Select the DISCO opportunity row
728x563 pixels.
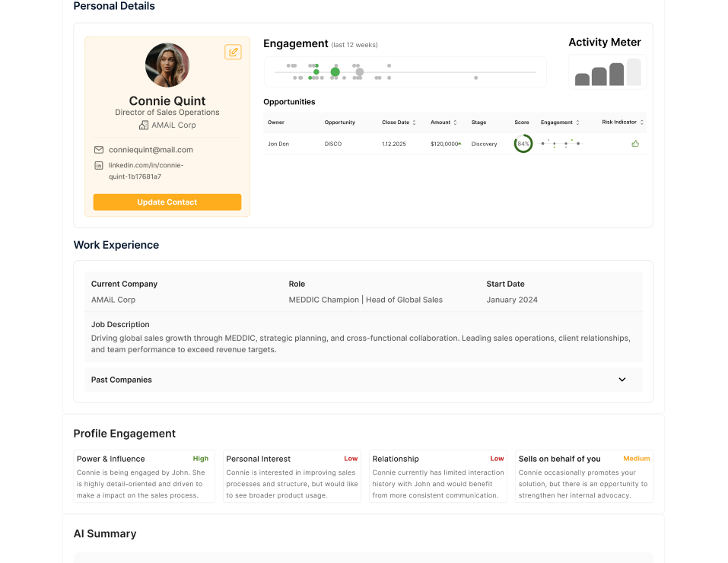[332, 144]
